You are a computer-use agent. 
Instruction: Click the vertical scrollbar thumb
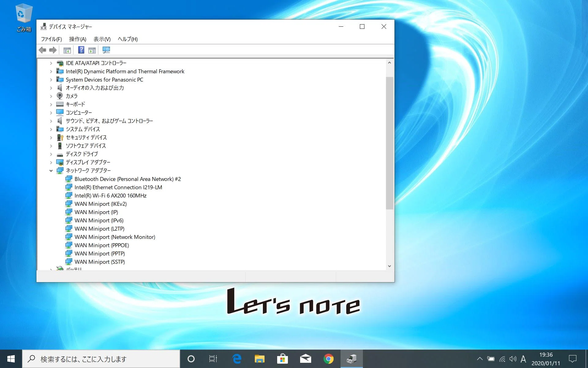pyautogui.click(x=389, y=143)
